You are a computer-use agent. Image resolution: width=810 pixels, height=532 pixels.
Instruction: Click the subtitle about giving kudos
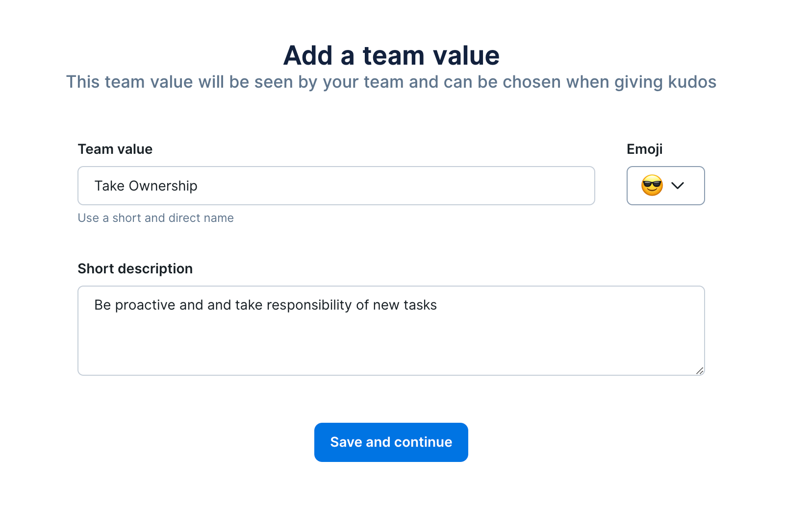(x=391, y=82)
